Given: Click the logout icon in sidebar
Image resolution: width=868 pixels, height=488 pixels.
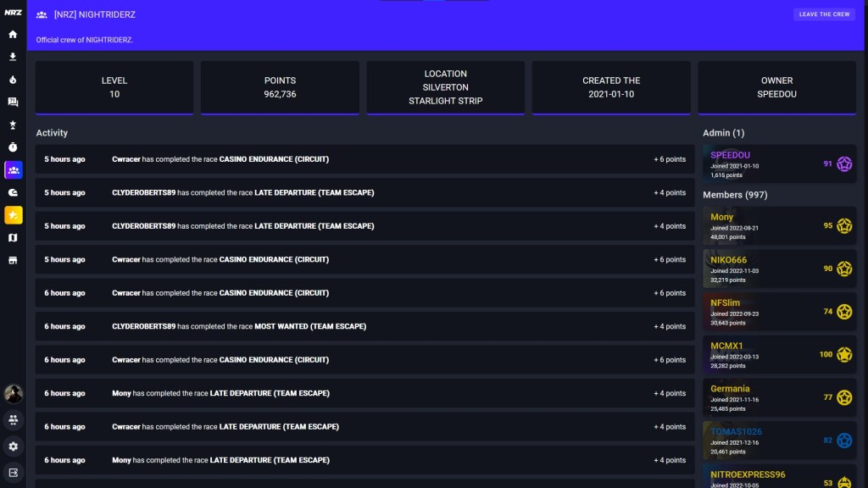Looking at the screenshot, I should (13, 472).
